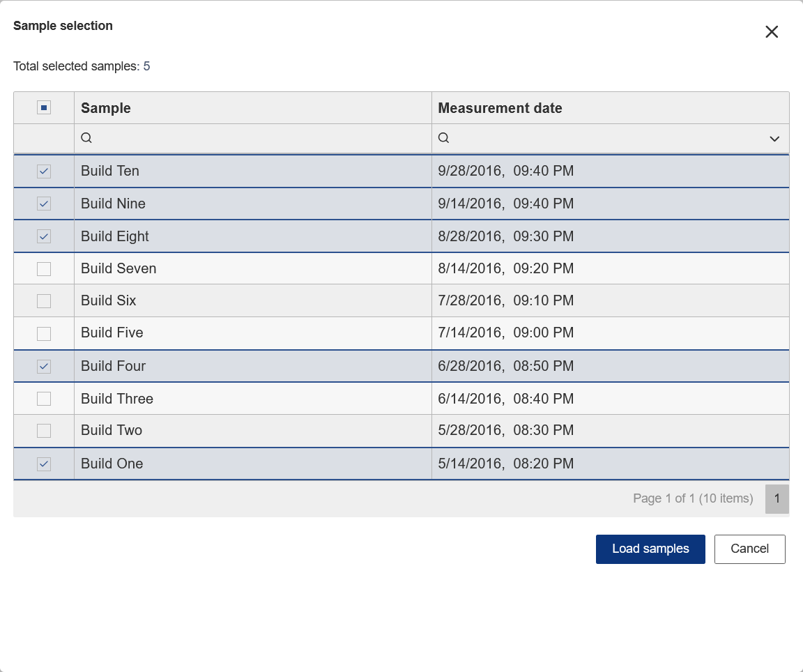Click the Load samples button
Image resolution: width=803 pixels, height=672 pixels.
tap(650, 549)
